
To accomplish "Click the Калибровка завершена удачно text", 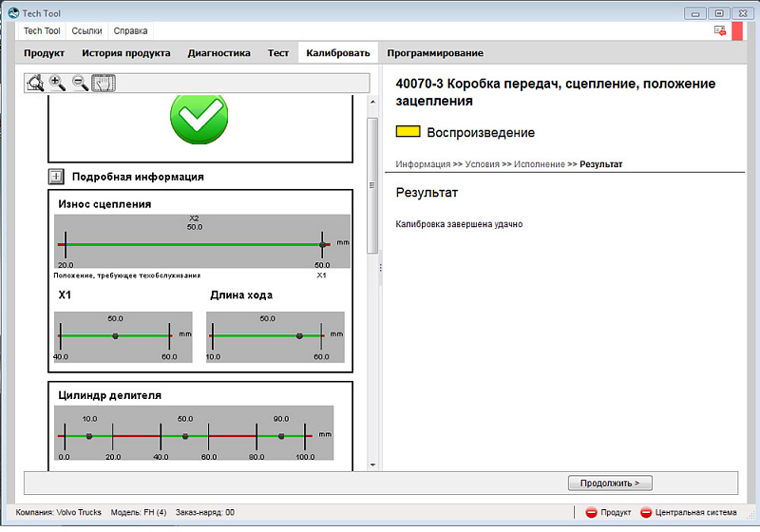I will tap(459, 224).
